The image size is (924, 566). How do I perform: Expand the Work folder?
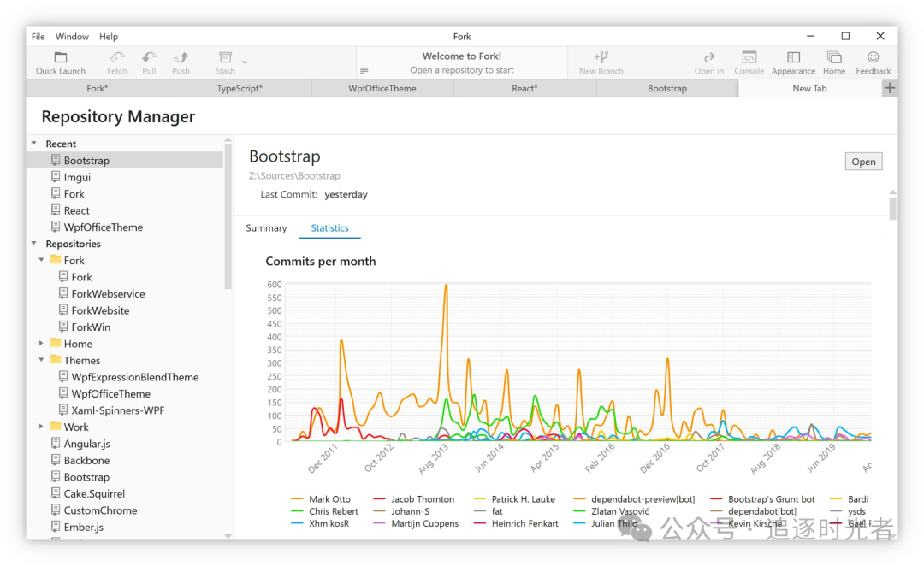pos(41,427)
